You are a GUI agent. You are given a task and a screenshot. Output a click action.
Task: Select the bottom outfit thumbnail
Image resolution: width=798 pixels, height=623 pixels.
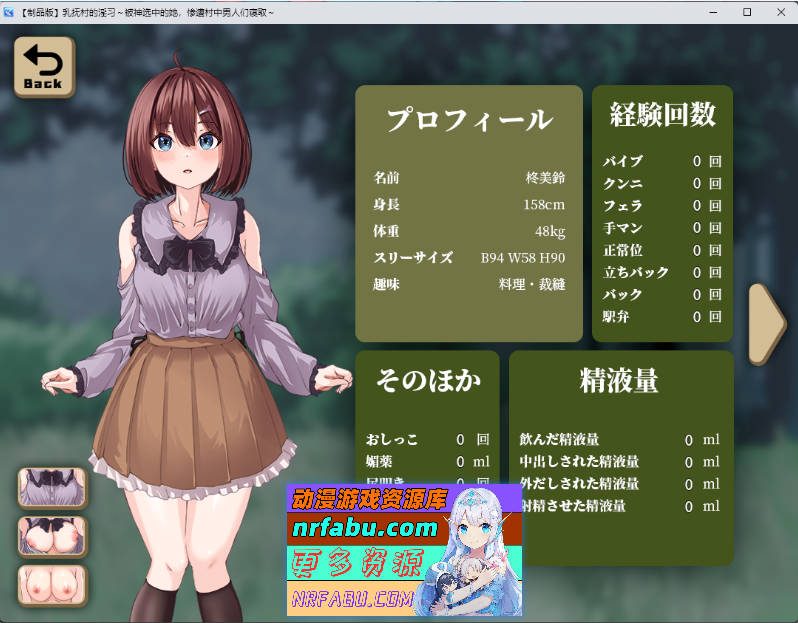click(52, 585)
